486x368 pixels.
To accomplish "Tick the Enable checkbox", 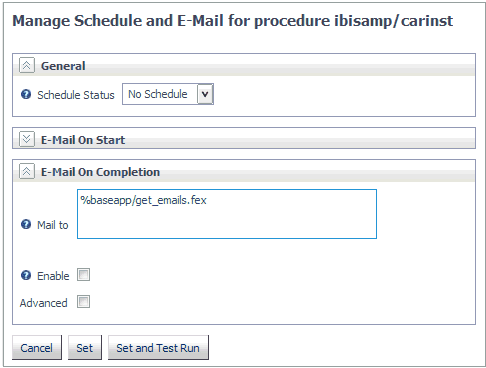I will (x=83, y=275).
